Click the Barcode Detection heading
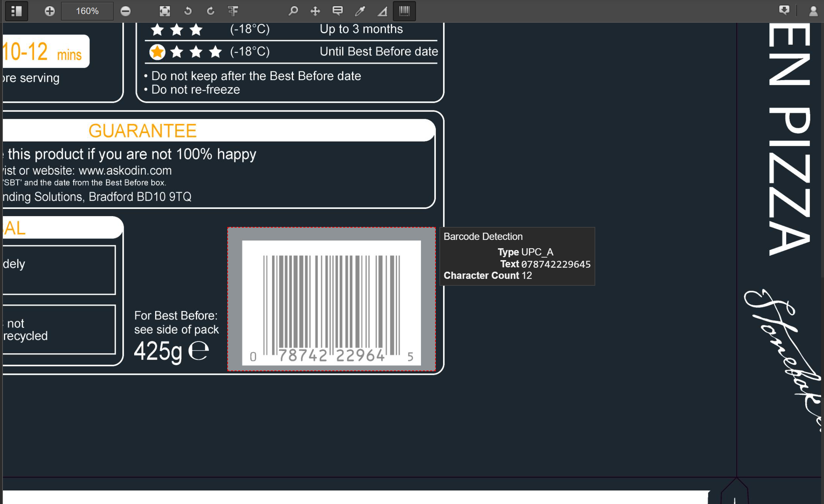The image size is (824, 504). (483, 237)
